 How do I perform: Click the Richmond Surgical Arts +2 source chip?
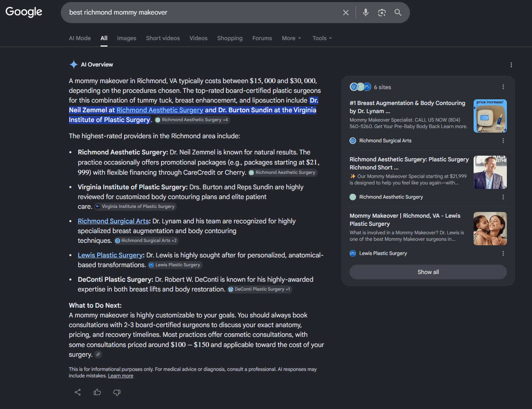click(x=146, y=241)
